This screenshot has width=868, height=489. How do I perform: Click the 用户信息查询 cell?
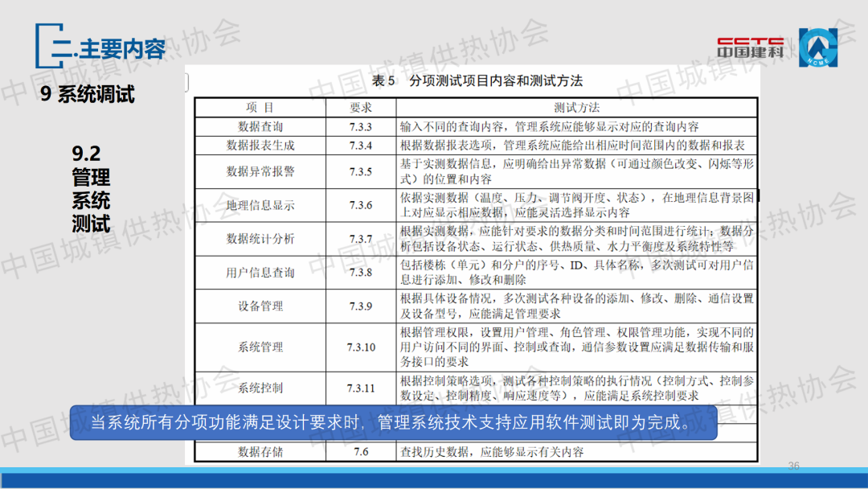(x=260, y=273)
